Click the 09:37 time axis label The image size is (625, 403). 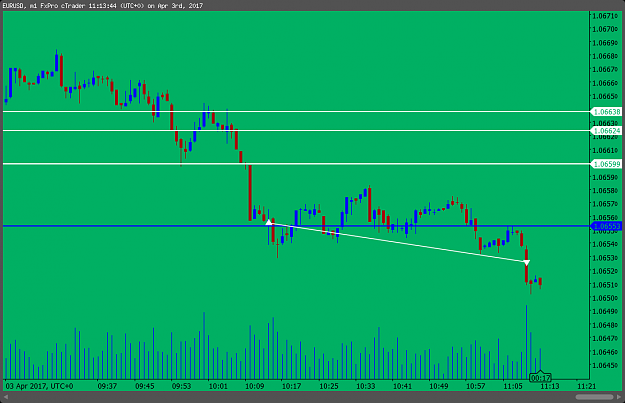pos(107,386)
